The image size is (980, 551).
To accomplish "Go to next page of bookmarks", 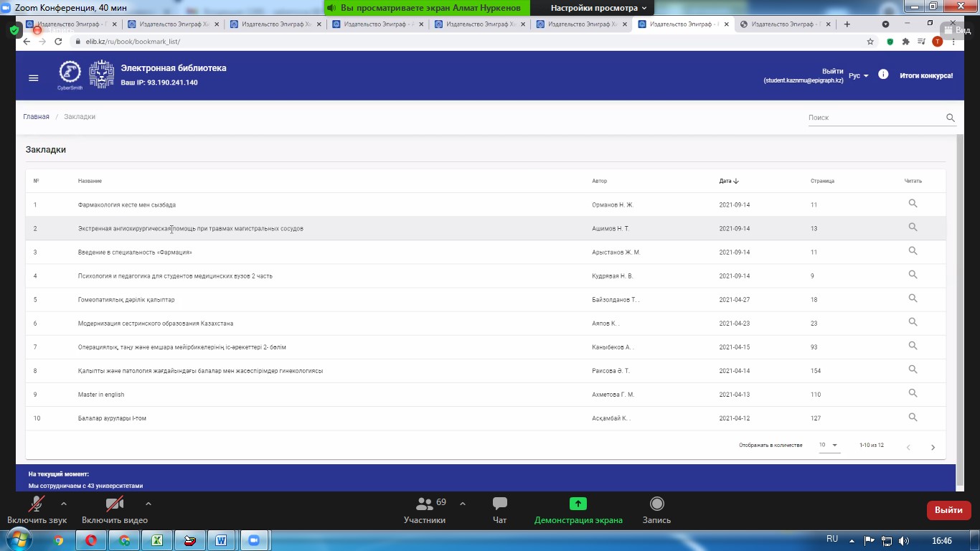I will tap(933, 447).
